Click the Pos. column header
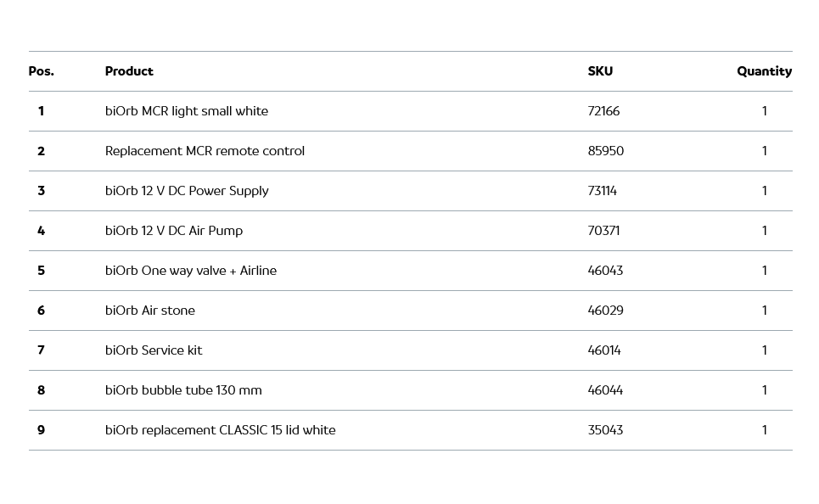The image size is (819, 504). pyautogui.click(x=41, y=71)
